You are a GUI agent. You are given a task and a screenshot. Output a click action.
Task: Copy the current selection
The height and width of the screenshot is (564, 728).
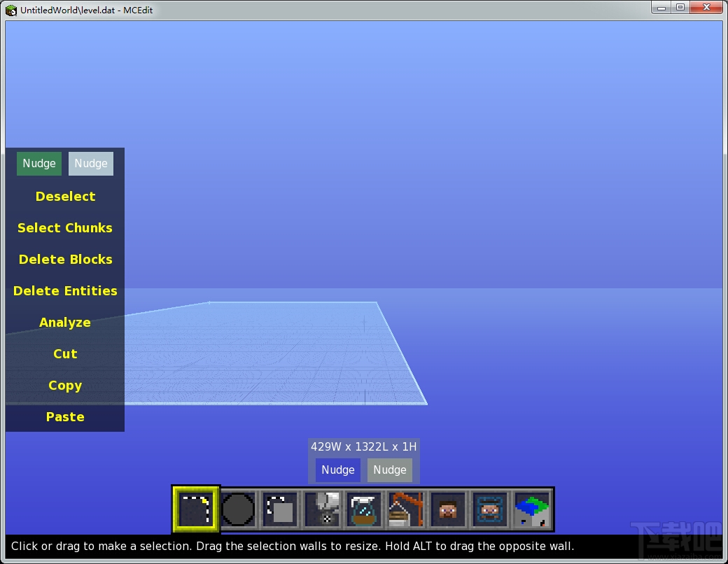pos(65,386)
